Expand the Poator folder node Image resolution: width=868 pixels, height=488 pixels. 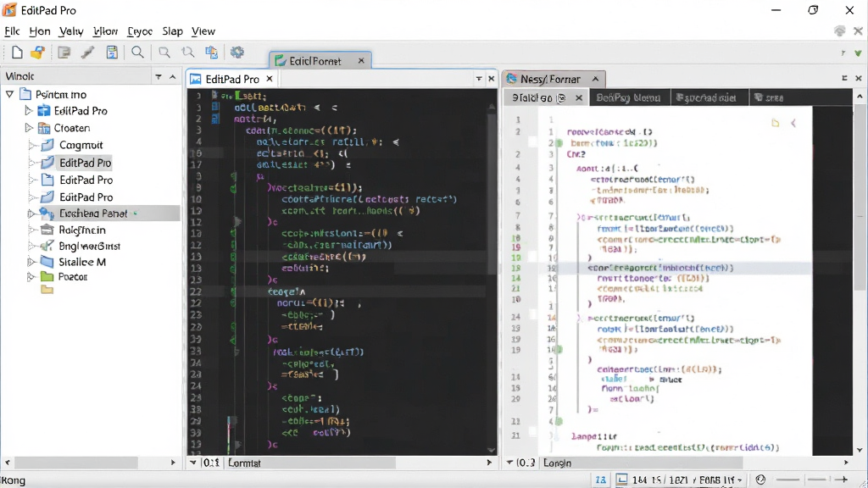click(31, 277)
